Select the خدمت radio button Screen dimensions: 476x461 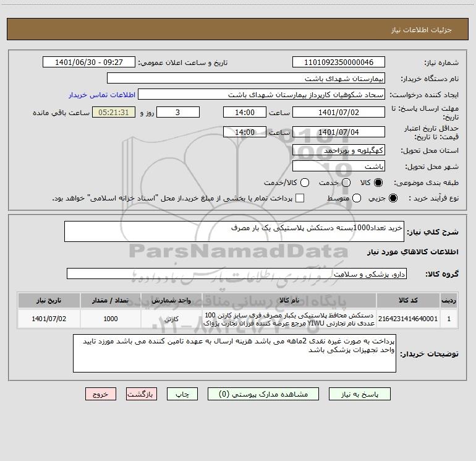pyautogui.click(x=346, y=183)
